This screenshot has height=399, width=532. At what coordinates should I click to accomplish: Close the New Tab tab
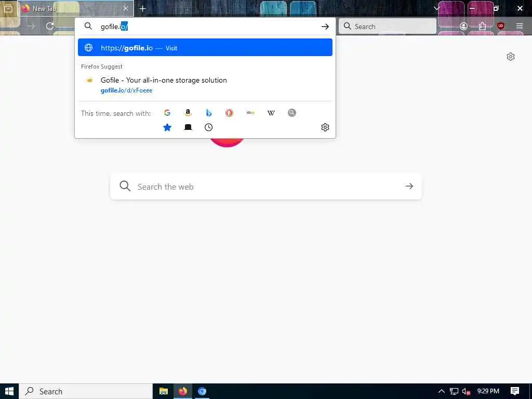pyautogui.click(x=126, y=8)
